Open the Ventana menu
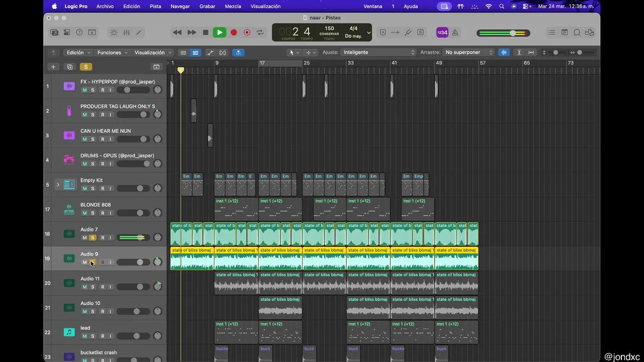644x362 pixels. tap(373, 6)
